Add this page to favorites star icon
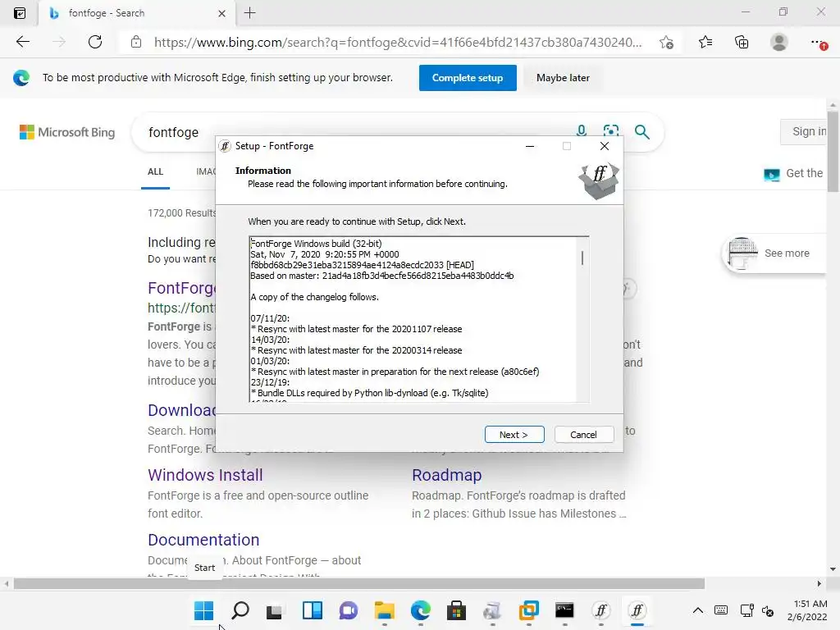The height and width of the screenshot is (630, 840). (666, 42)
